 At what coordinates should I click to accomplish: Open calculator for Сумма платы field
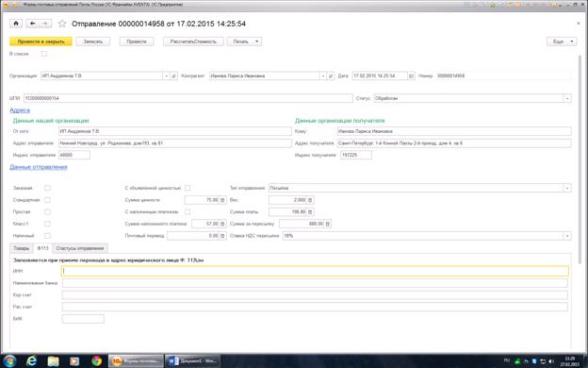pos(310,212)
